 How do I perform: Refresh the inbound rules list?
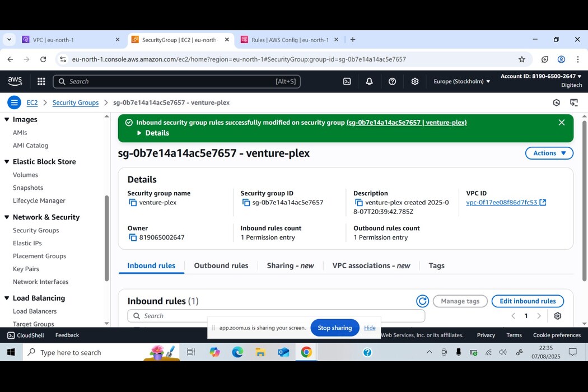pos(423,301)
